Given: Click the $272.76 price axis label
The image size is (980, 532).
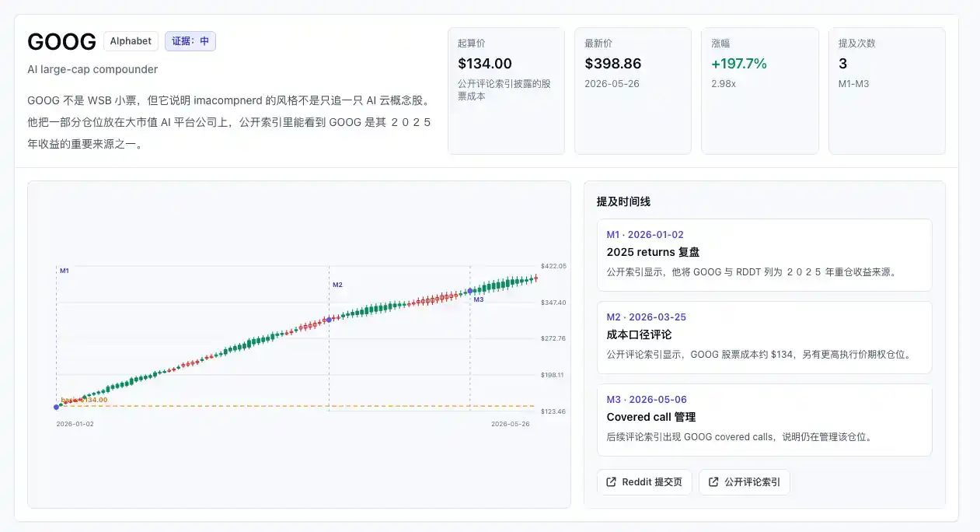Looking at the screenshot, I should [554, 338].
